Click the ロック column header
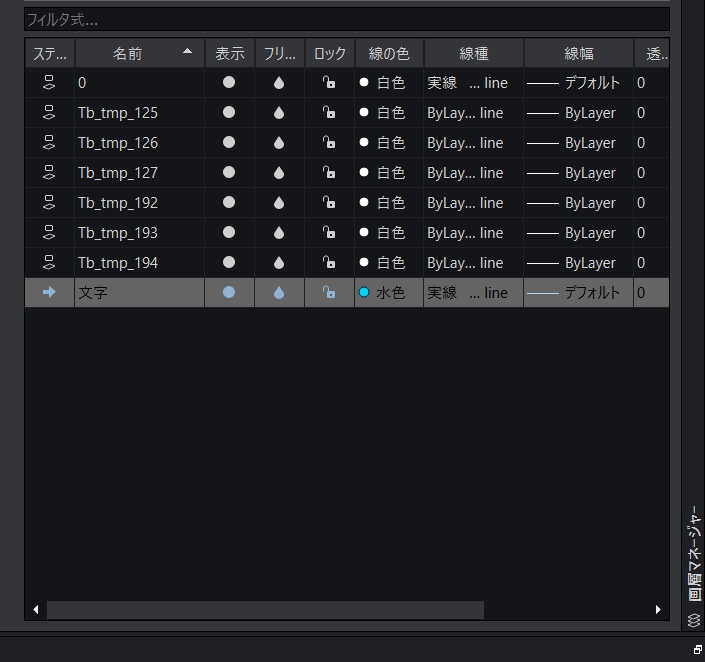 coord(330,54)
